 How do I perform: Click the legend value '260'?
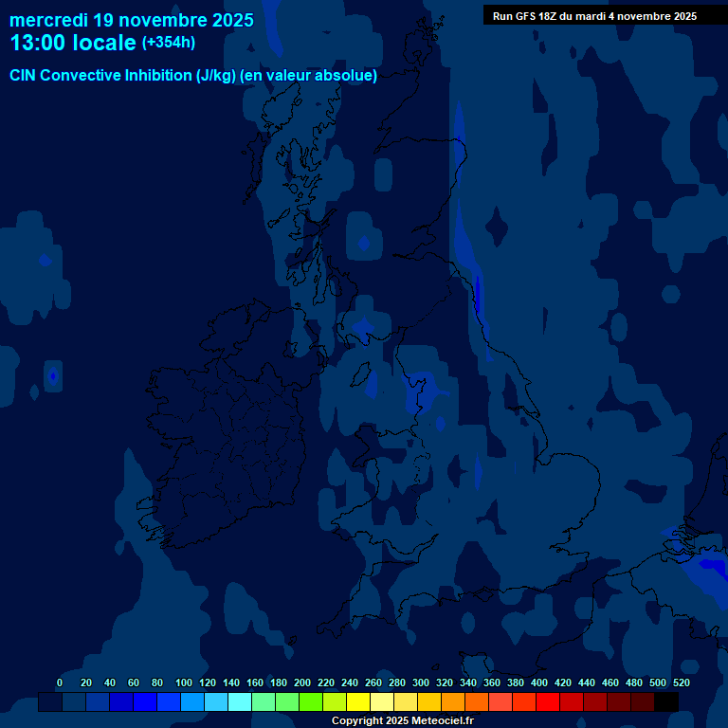(x=373, y=682)
